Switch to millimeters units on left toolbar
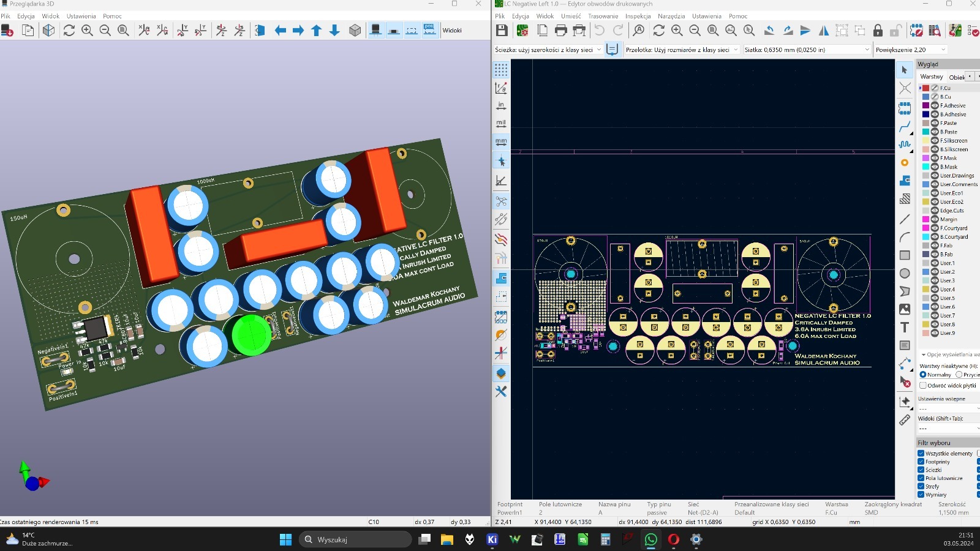Screen dimensions: 980x551 tap(501, 142)
